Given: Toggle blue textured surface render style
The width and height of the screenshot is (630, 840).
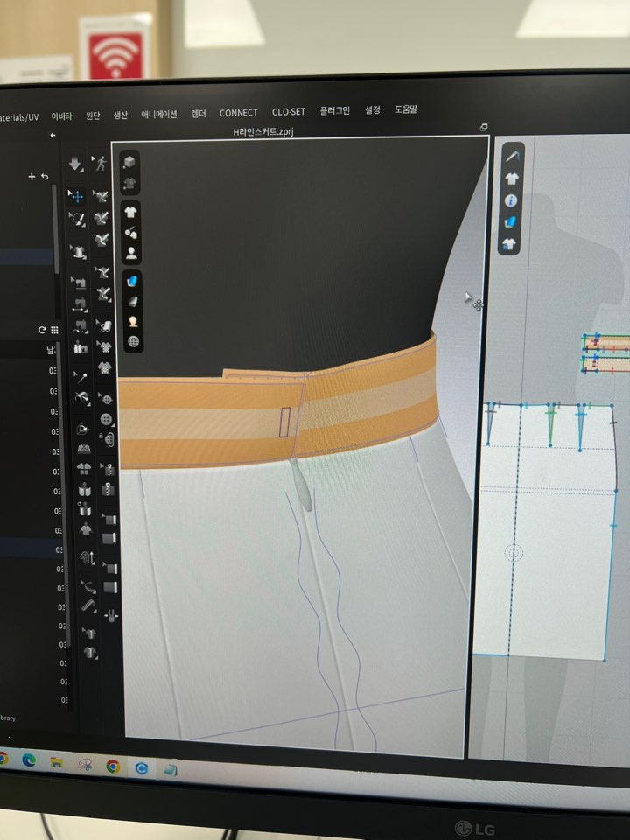Looking at the screenshot, I should point(132,281).
